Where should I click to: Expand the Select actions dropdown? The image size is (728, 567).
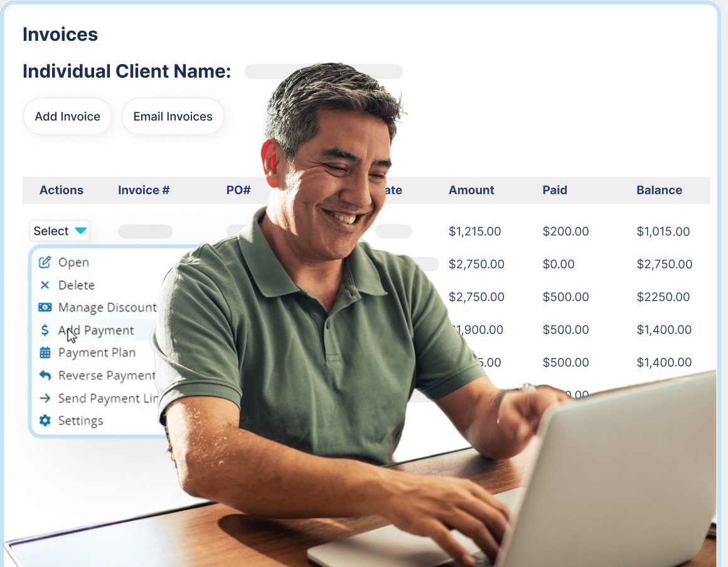coord(60,231)
